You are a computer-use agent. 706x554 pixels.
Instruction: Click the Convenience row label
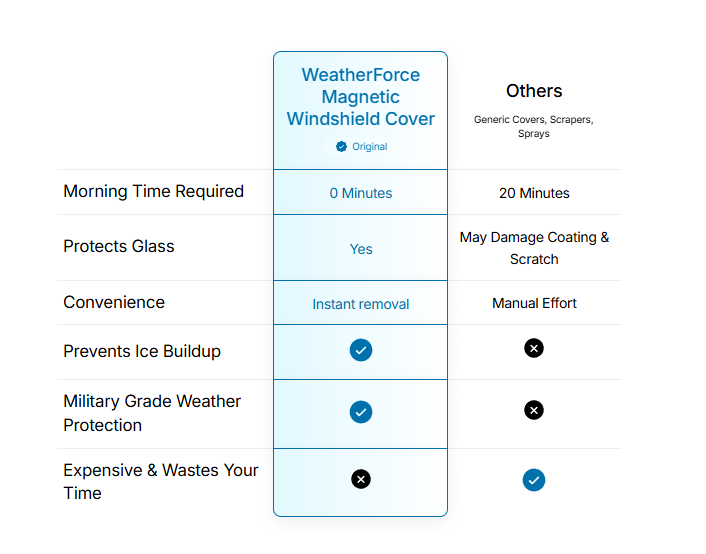(114, 302)
